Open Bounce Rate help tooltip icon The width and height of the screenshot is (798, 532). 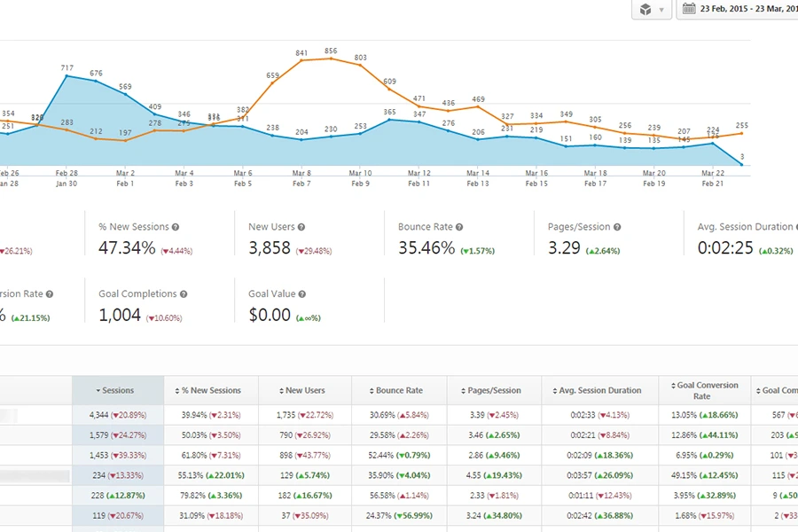pos(459,228)
